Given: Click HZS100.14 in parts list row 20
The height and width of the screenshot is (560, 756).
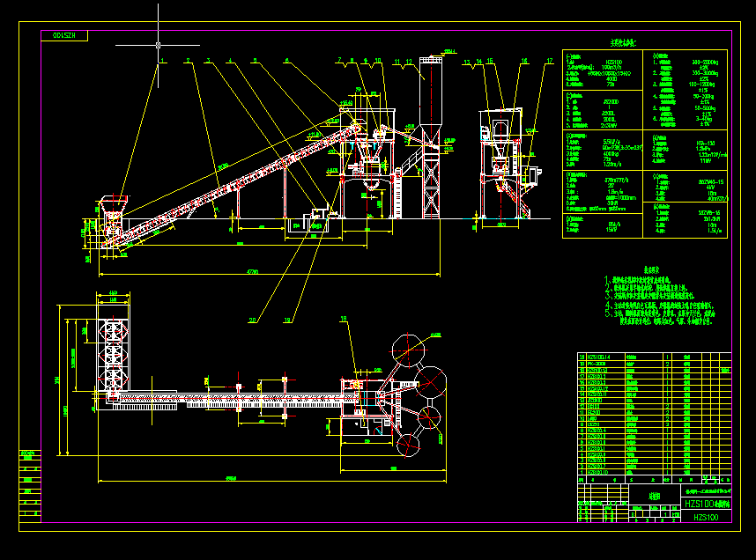Looking at the screenshot, I should tap(598, 357).
